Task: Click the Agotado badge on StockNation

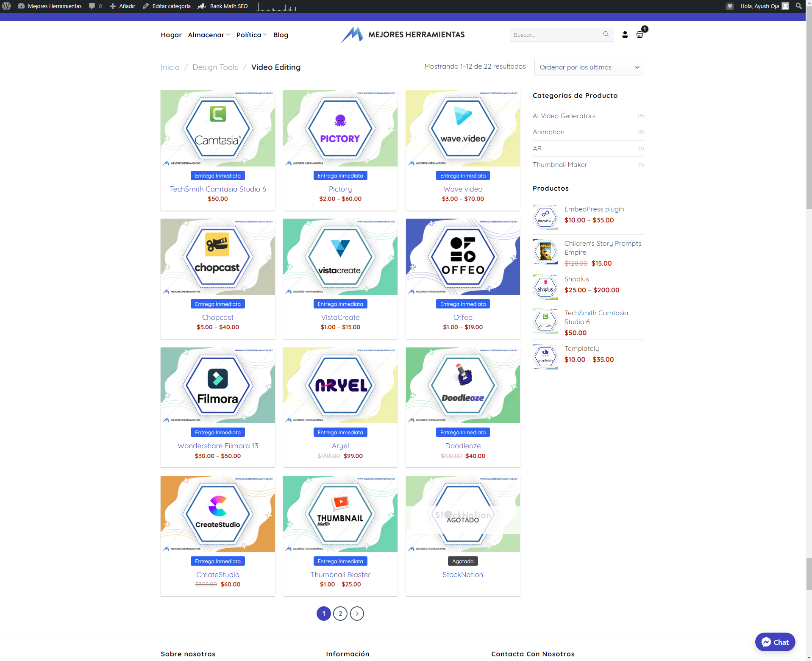Action: pos(463,561)
